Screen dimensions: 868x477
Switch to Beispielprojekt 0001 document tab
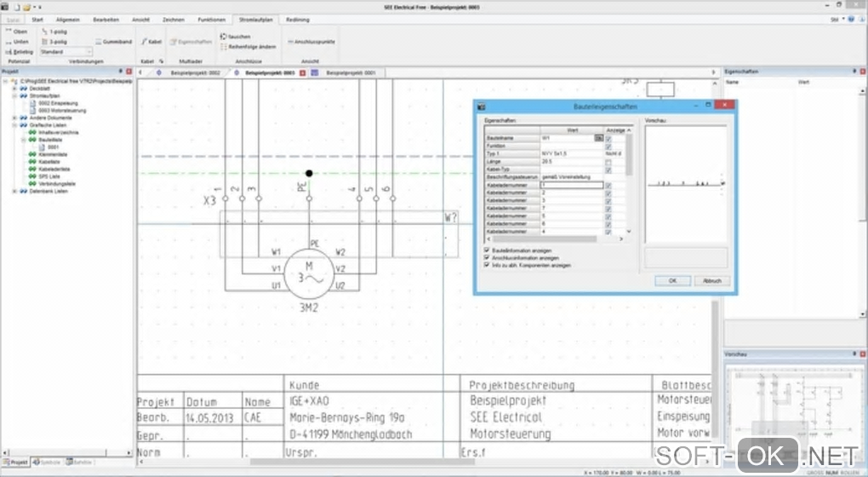click(x=351, y=72)
